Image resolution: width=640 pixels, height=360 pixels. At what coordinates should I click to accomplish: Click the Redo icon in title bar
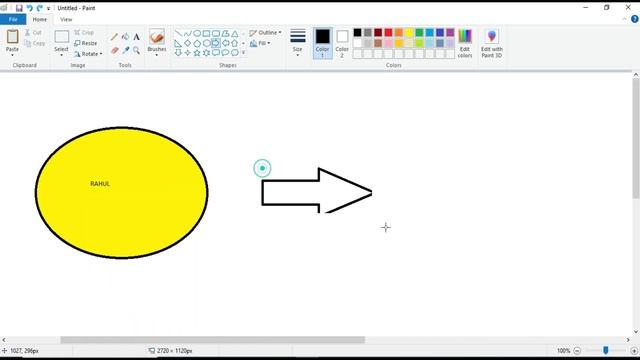40,8
